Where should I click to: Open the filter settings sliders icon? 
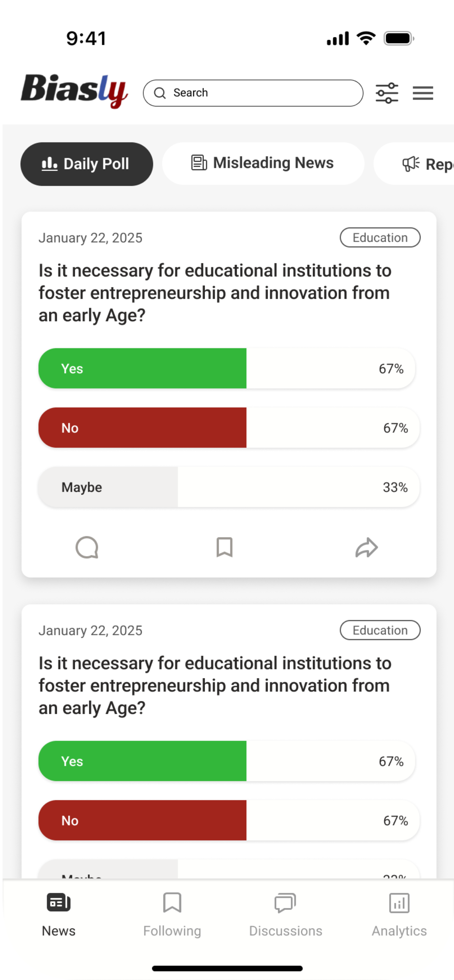pyautogui.click(x=387, y=93)
